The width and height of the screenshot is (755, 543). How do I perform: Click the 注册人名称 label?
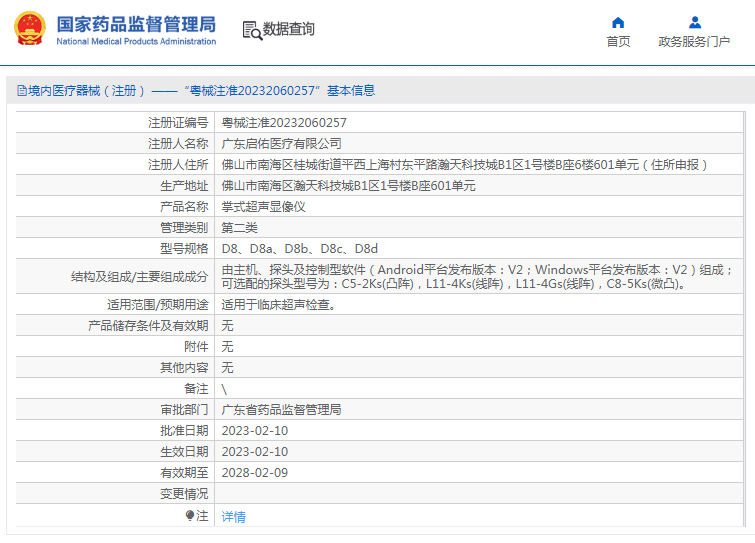pyautogui.click(x=178, y=143)
